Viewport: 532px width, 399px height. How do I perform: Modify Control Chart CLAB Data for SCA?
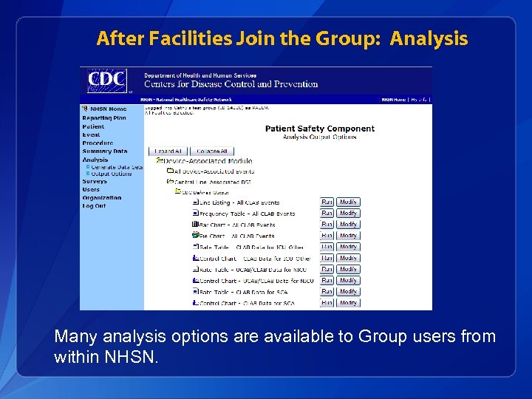click(348, 302)
